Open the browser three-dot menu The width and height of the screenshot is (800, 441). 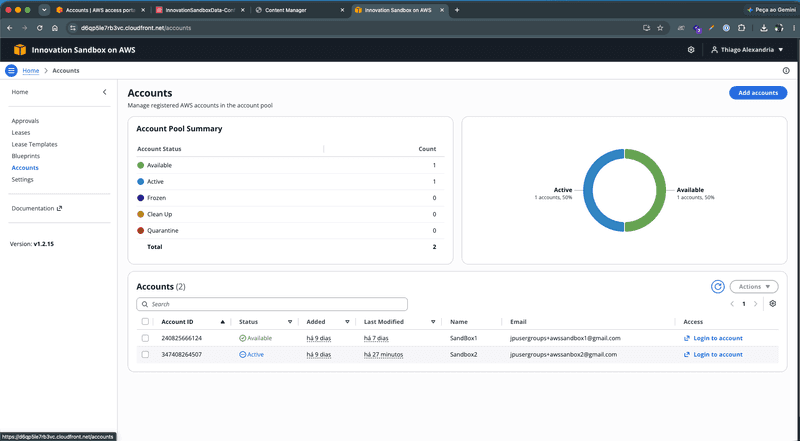pyautogui.click(x=794, y=28)
